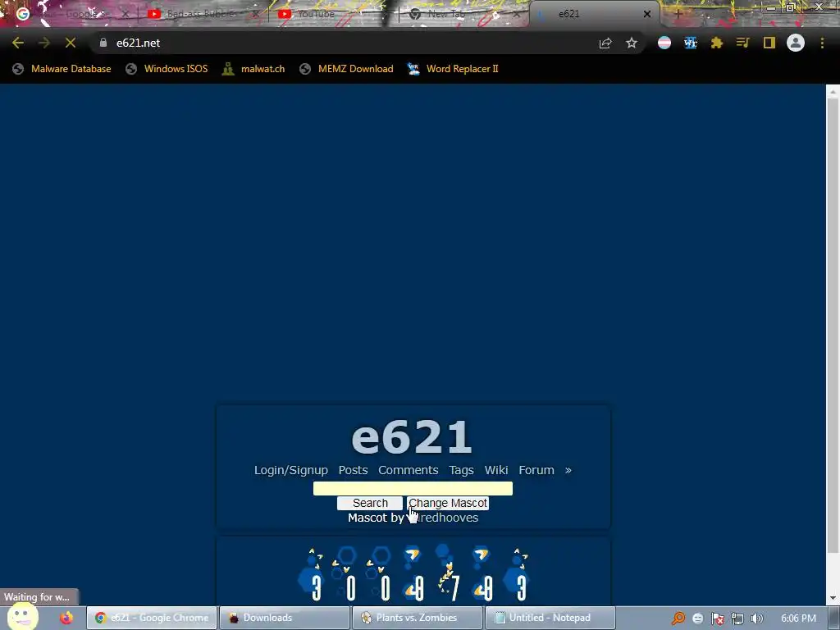Click the e621 logo heading
840x630 pixels.
coord(412,437)
